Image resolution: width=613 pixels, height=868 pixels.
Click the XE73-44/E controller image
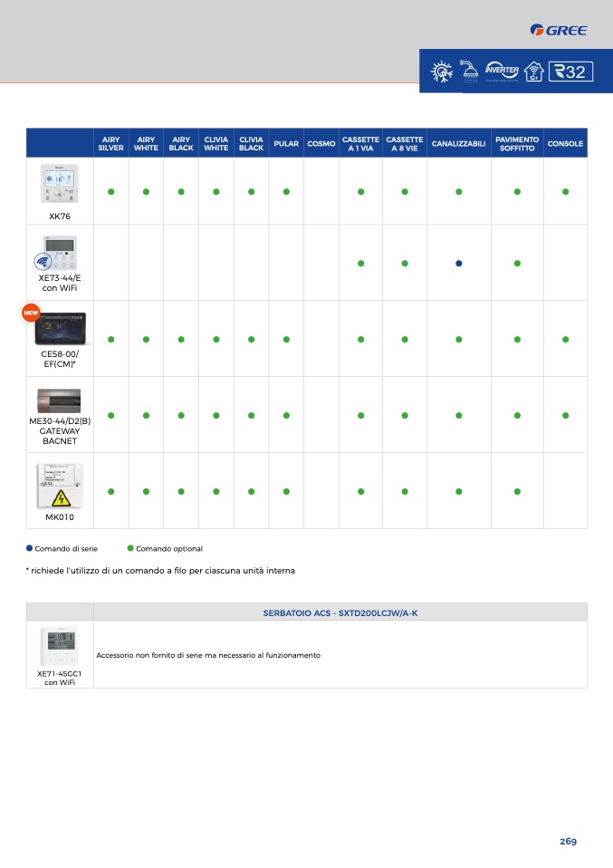click(61, 252)
